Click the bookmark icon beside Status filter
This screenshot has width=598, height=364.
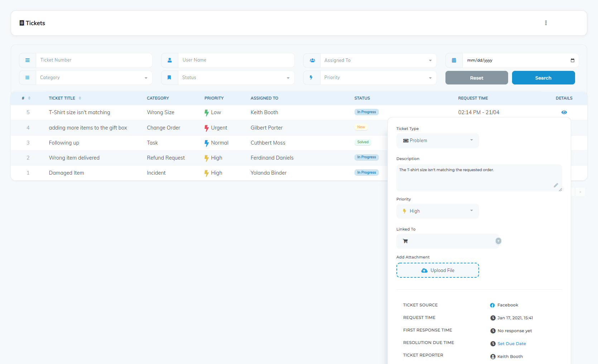pyautogui.click(x=169, y=77)
